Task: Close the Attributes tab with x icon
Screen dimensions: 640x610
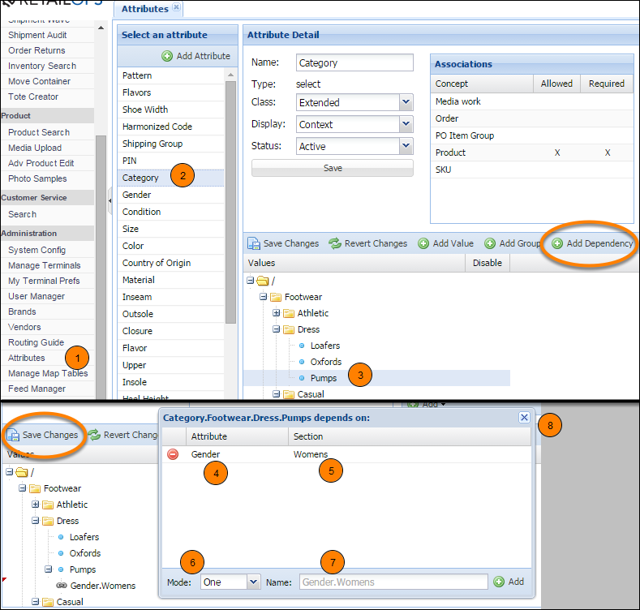Action: [x=176, y=7]
